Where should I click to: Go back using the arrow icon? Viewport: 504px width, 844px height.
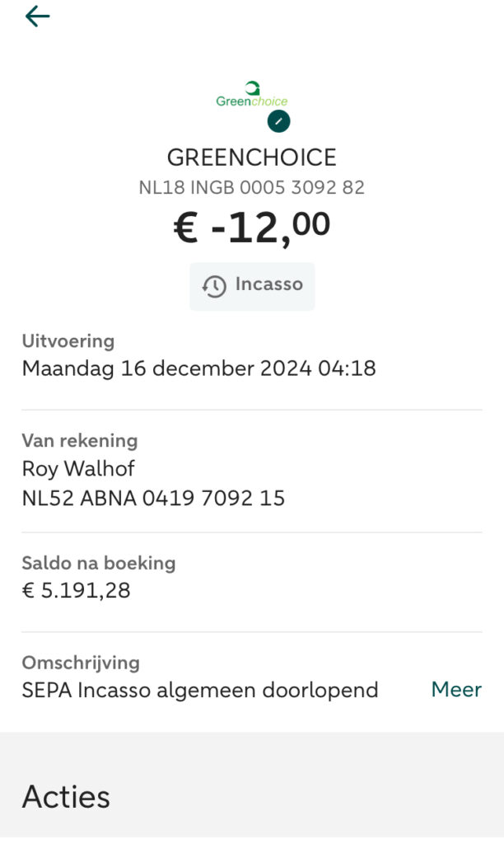coord(37,16)
